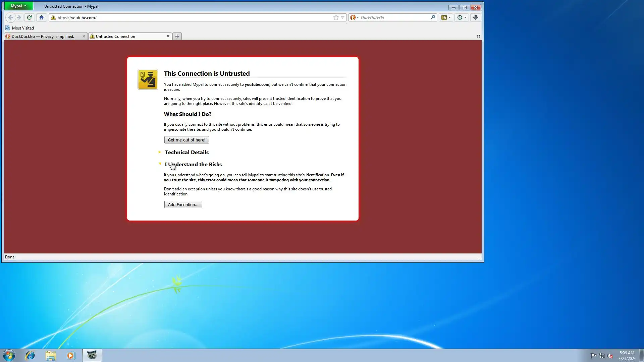
Task: Bookmark this page with the star icon
Action: pyautogui.click(x=336, y=17)
